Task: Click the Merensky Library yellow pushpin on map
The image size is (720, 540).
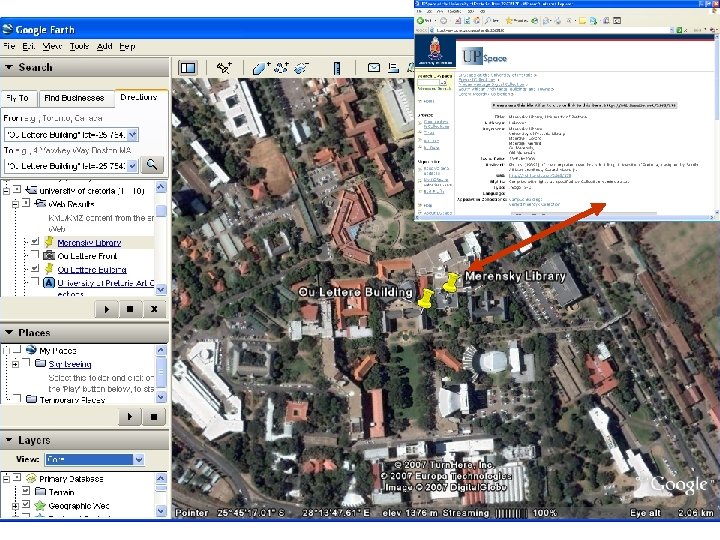Action: pyautogui.click(x=451, y=282)
